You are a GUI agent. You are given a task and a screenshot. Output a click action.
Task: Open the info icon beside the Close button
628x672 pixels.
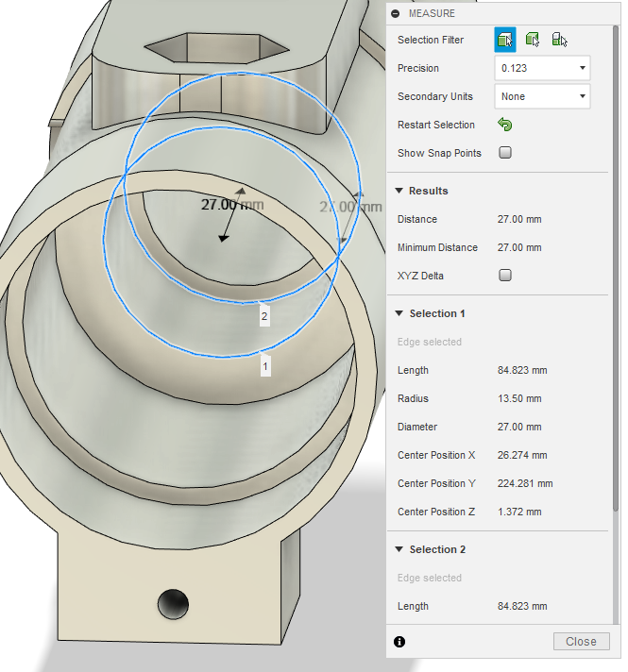tap(399, 642)
